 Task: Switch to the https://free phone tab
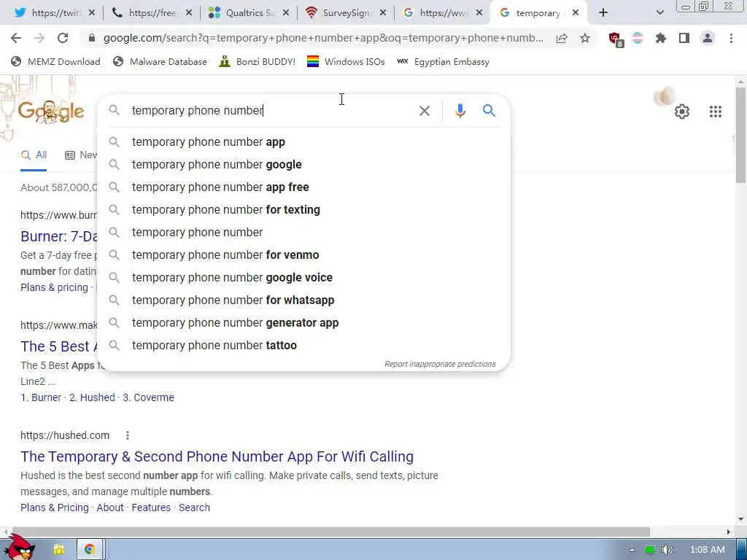coord(147,13)
